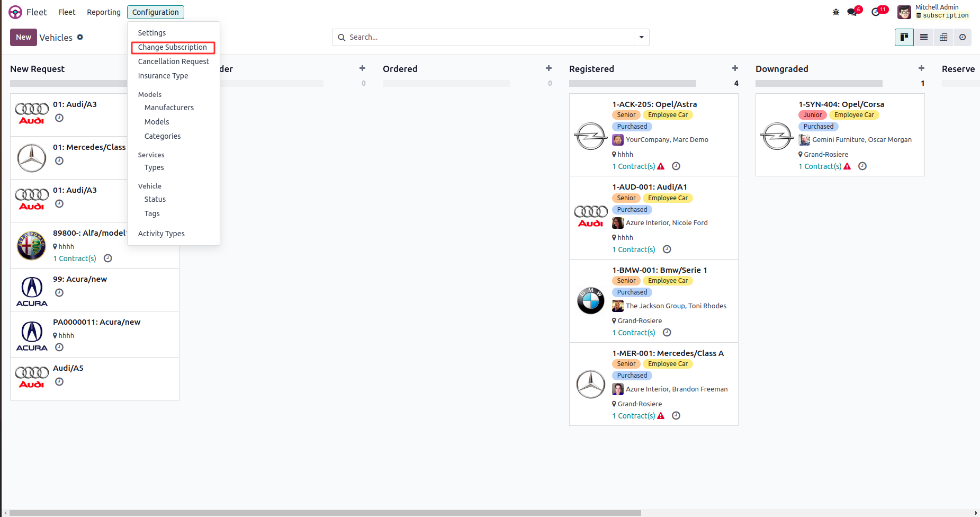
Task: Open vehicle Tags menu entry
Action: [x=152, y=213]
